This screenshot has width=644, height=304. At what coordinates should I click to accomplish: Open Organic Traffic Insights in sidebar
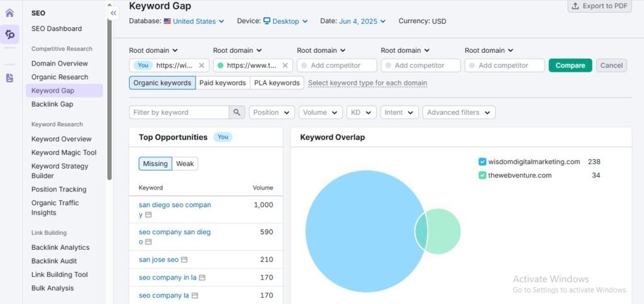(x=55, y=208)
